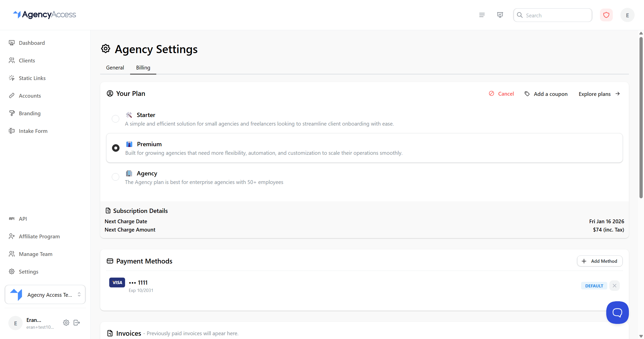The image size is (644, 339).
Task: Focus the Search input field
Action: [553, 15]
